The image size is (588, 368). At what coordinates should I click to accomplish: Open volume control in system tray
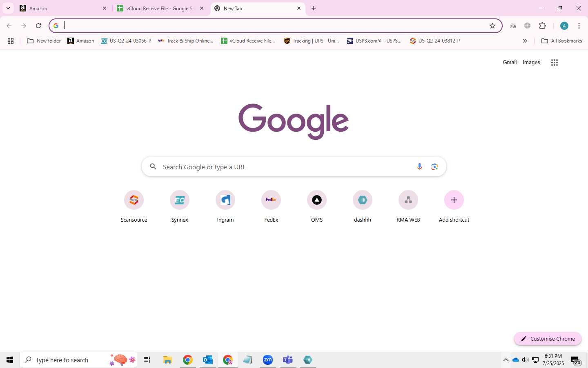[x=525, y=360]
